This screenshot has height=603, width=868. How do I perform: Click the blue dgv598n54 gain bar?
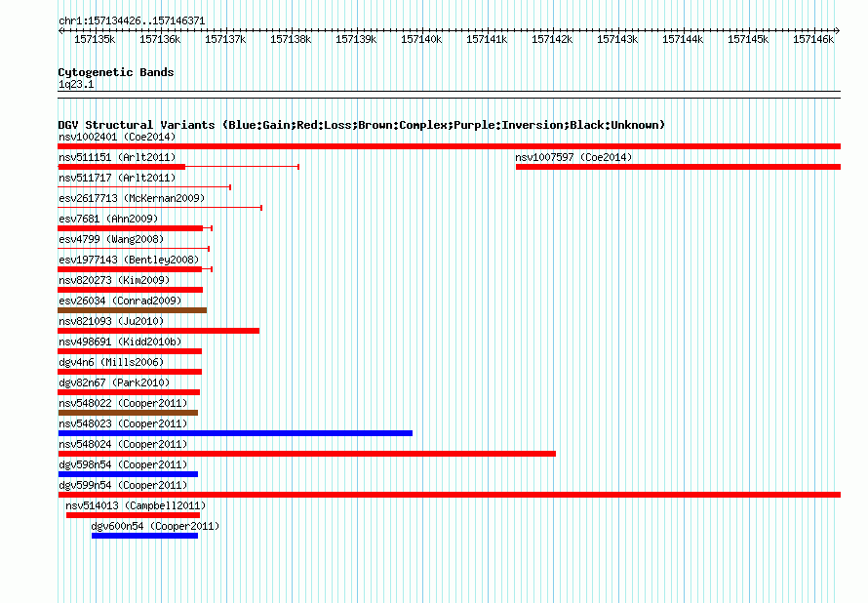tap(128, 474)
